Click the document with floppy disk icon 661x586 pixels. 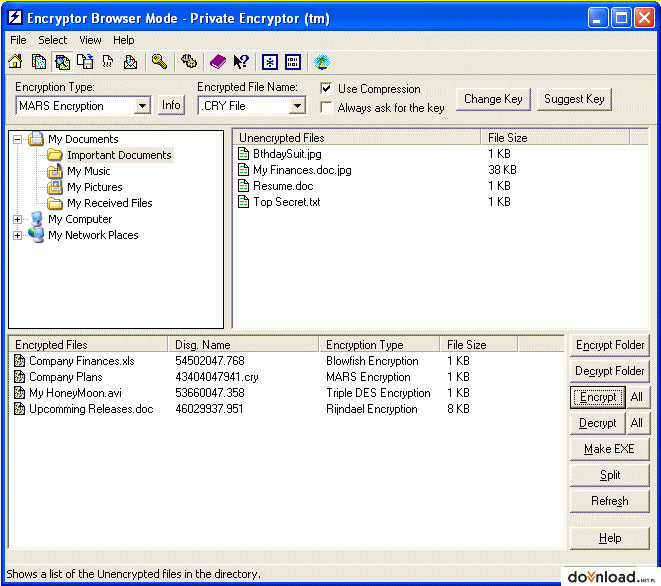click(85, 62)
